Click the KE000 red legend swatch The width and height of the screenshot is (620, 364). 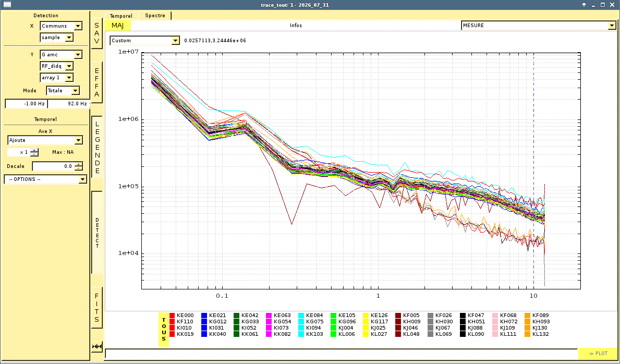pos(172,316)
